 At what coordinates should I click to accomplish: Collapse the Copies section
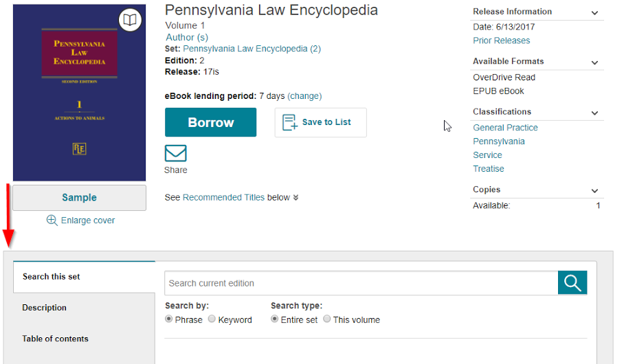pos(594,190)
